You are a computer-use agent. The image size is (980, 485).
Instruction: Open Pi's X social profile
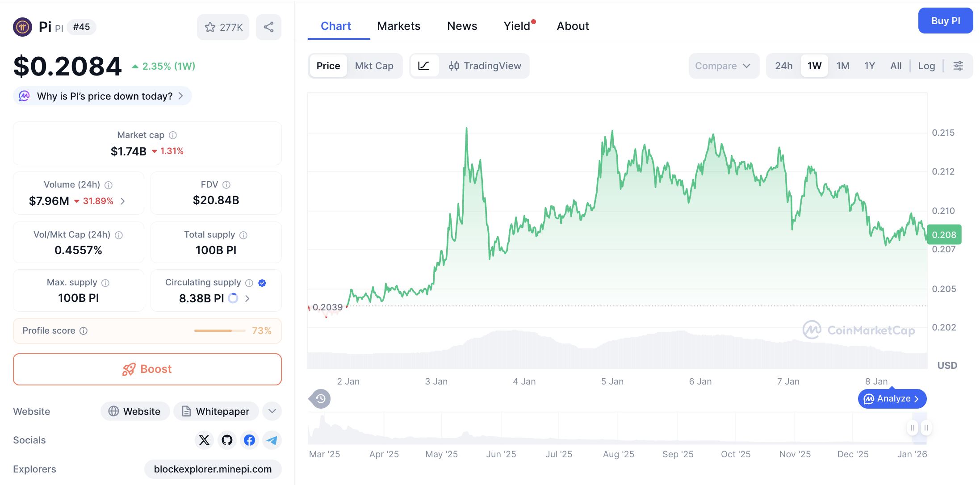(x=204, y=440)
